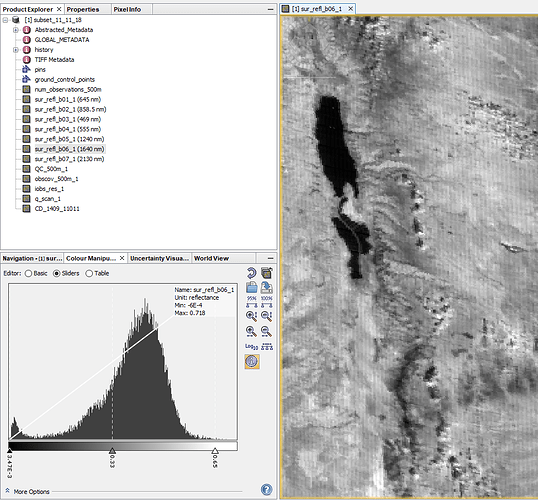The width and height of the screenshot is (538, 500).
Task: Select num_observations_500m band
Action: (68, 90)
